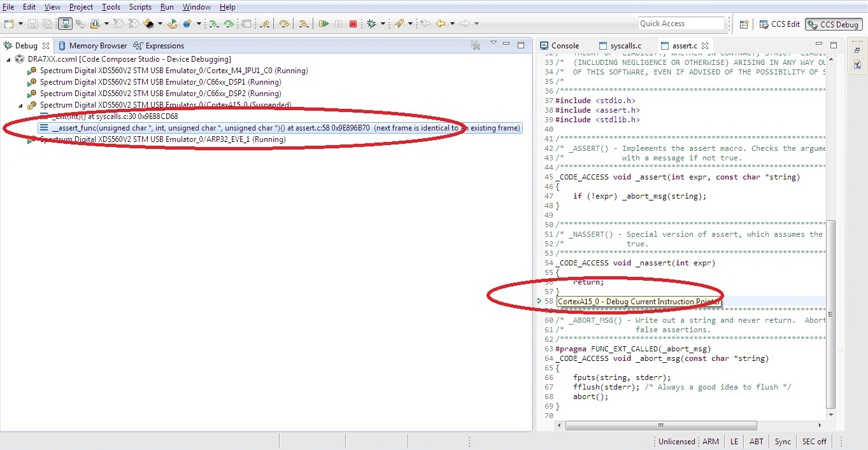The width and height of the screenshot is (868, 450).
Task: Select the Cortex_M4_IPU1_C0 (Running) entry
Action: click(x=167, y=71)
